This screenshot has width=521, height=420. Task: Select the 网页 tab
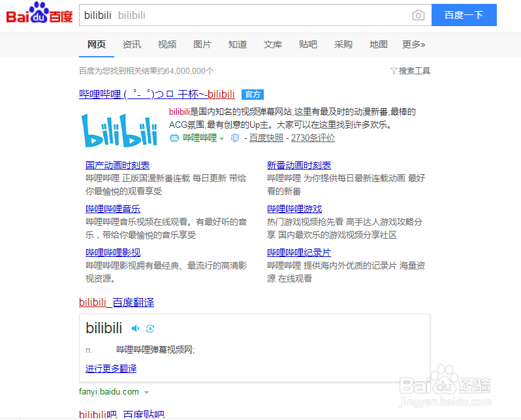[97, 44]
